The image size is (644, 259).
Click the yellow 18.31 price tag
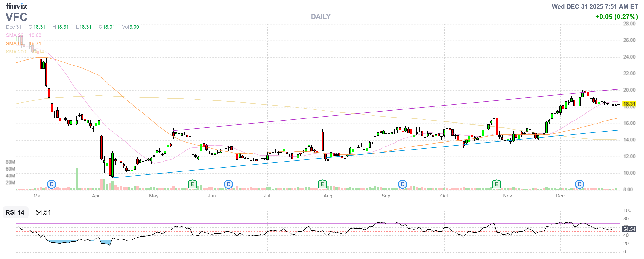(x=629, y=104)
